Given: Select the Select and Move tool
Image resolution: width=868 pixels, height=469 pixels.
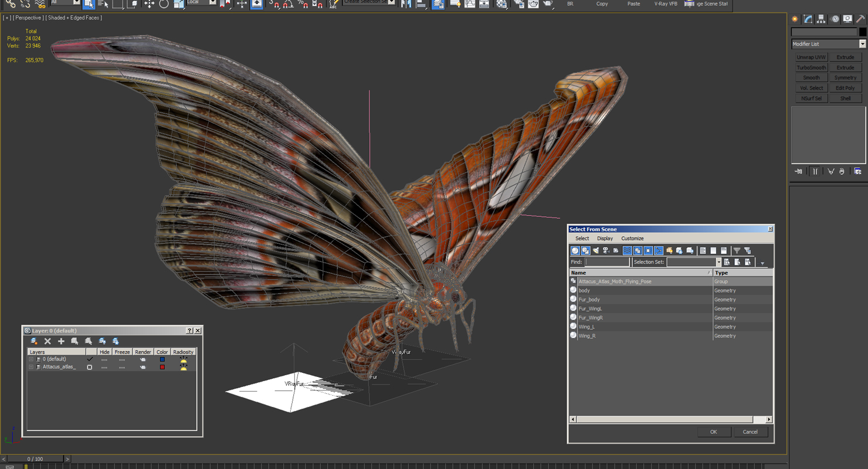Looking at the screenshot, I should coord(149,4).
